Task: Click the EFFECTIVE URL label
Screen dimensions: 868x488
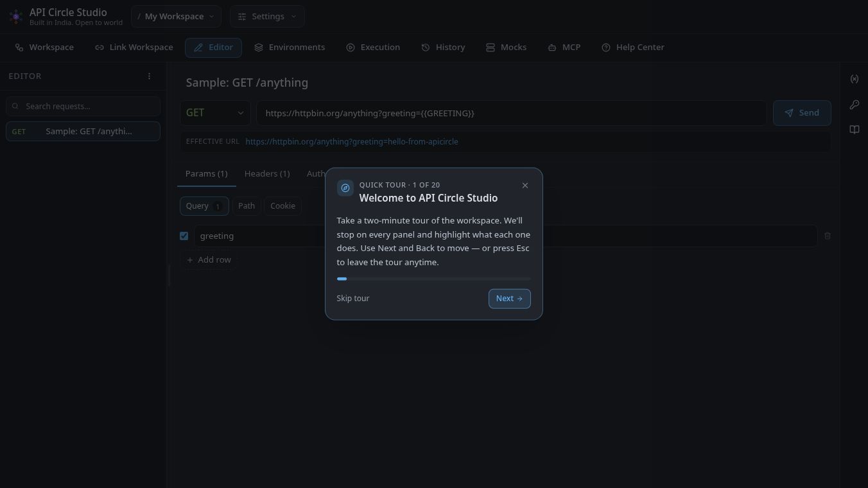Action: coord(213,141)
